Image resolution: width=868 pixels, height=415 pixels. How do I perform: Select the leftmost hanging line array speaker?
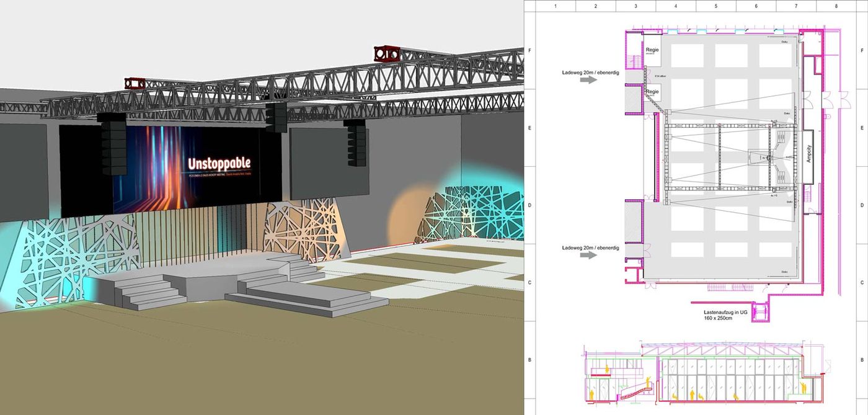pyautogui.click(x=113, y=145)
